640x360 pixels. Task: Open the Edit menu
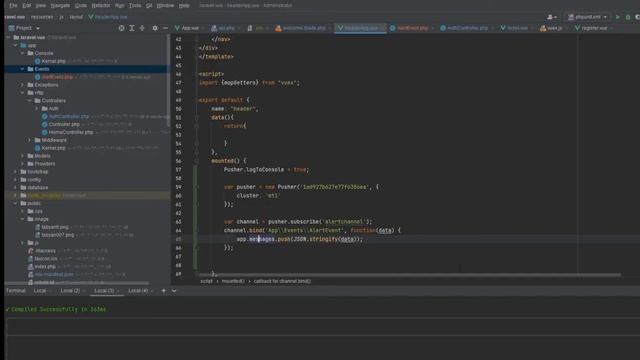[27, 6]
